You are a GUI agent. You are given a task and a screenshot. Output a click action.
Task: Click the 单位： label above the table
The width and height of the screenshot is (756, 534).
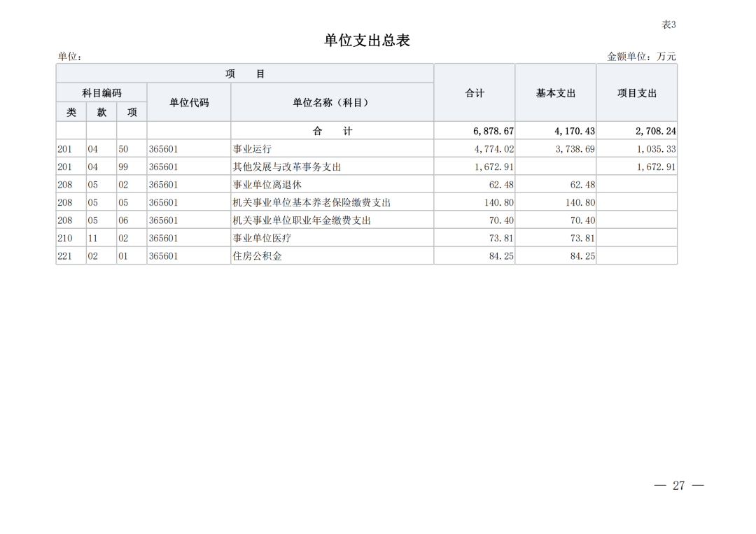click(x=70, y=57)
